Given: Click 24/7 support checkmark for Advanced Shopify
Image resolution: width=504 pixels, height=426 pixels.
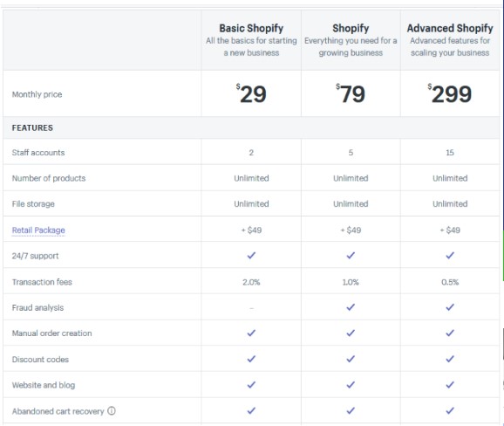Looking at the screenshot, I should pyautogui.click(x=450, y=256).
